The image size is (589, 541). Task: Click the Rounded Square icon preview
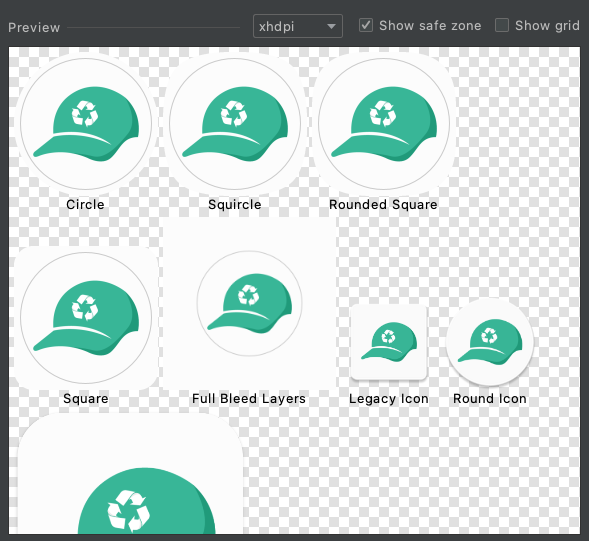click(x=384, y=124)
